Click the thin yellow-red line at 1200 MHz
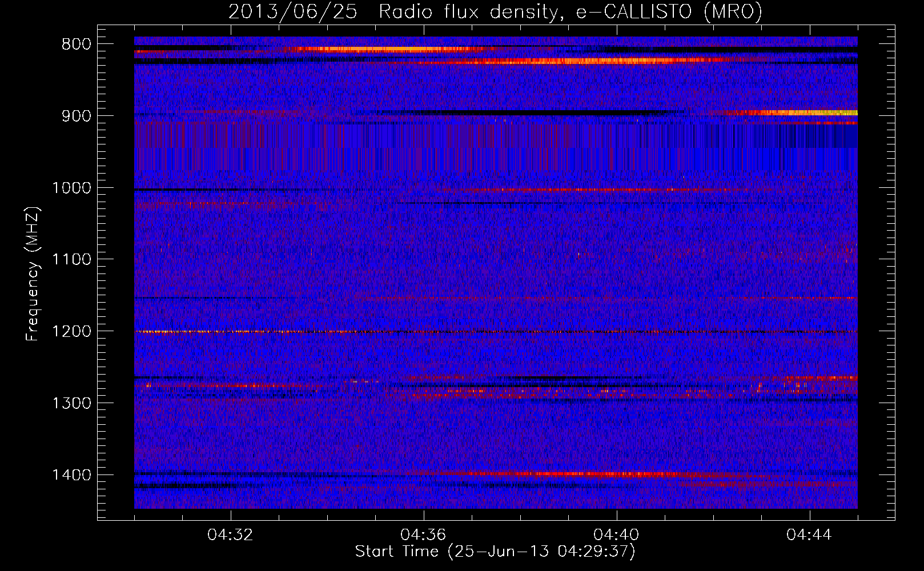 pyautogui.click(x=496, y=332)
